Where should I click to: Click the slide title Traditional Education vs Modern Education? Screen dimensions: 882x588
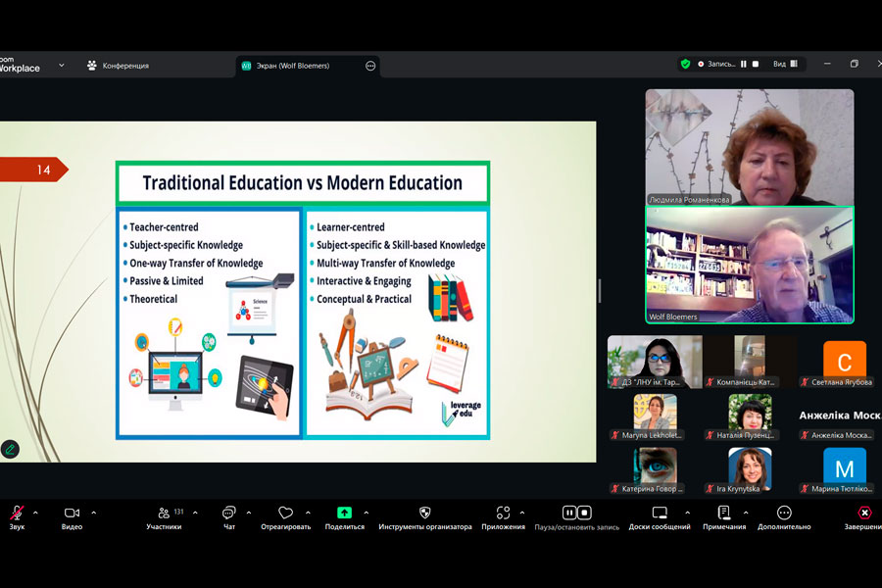pos(303,183)
